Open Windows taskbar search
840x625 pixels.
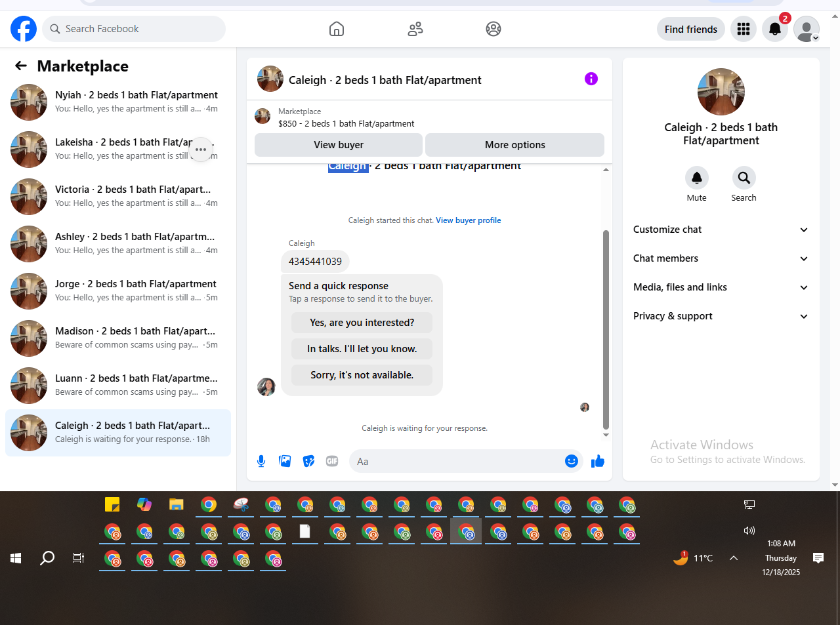(x=47, y=558)
